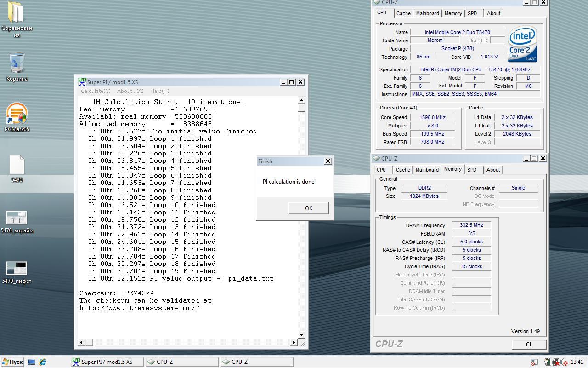Click the Super PI title bar app icon
The image size is (588, 368).
82,82
